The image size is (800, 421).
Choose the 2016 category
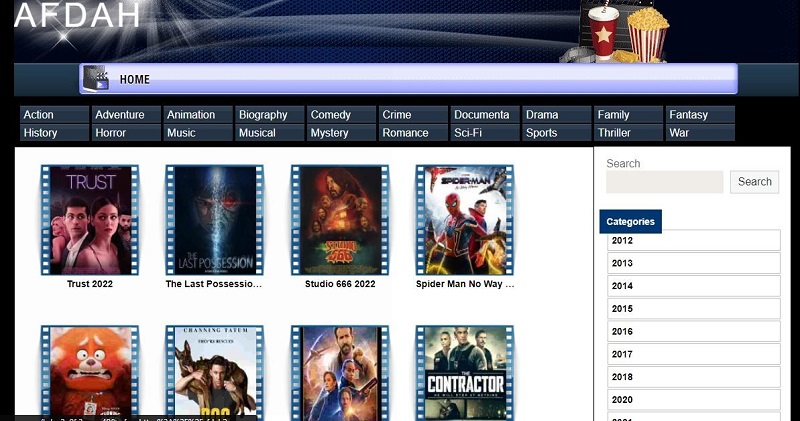click(x=693, y=331)
